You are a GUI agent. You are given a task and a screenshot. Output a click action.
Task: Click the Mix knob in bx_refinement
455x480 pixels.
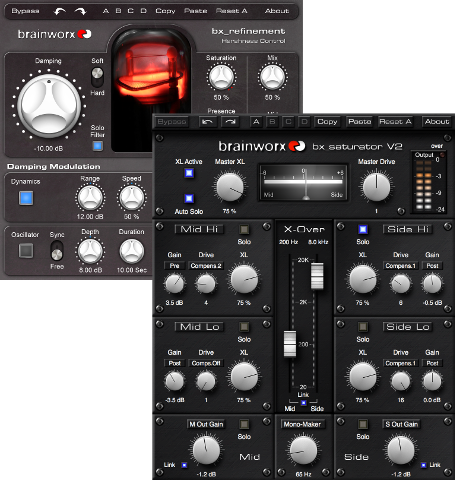(272, 77)
